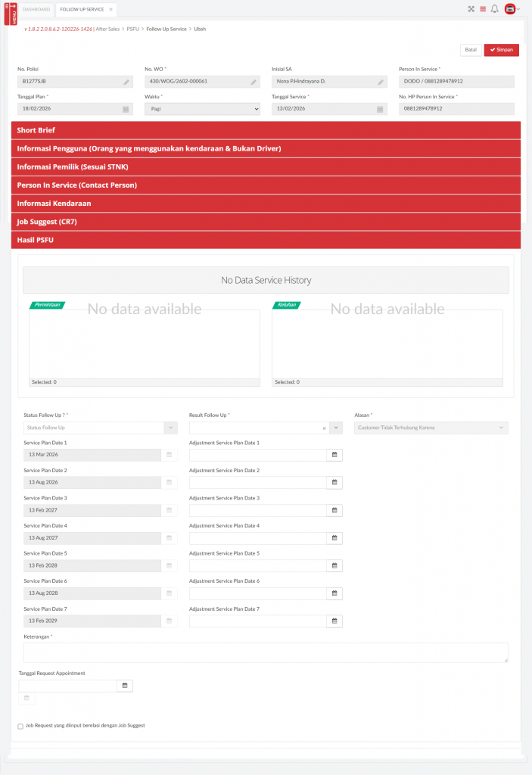Click the Batal button
This screenshot has height=775, width=532.
point(471,50)
